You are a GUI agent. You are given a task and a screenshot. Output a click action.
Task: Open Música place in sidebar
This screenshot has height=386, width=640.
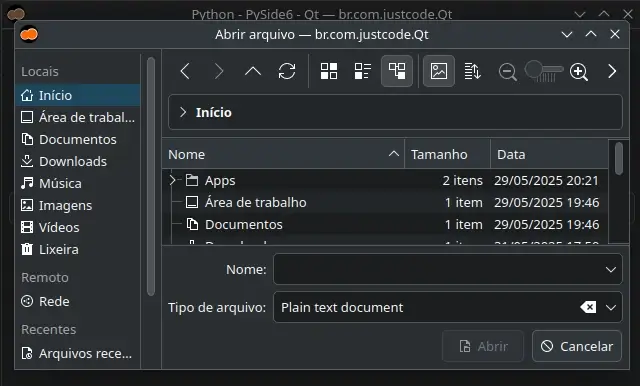[x=78, y=184]
